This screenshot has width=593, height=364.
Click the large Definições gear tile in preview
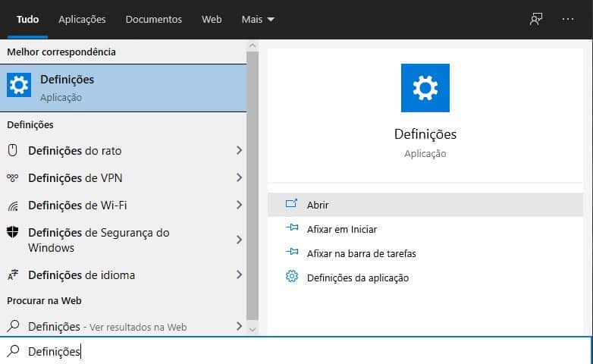tap(425, 88)
